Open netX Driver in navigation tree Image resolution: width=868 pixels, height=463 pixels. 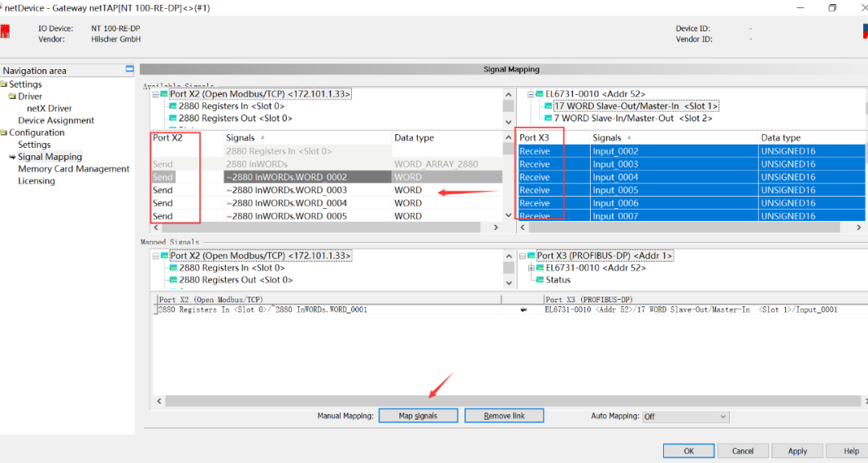49,109
